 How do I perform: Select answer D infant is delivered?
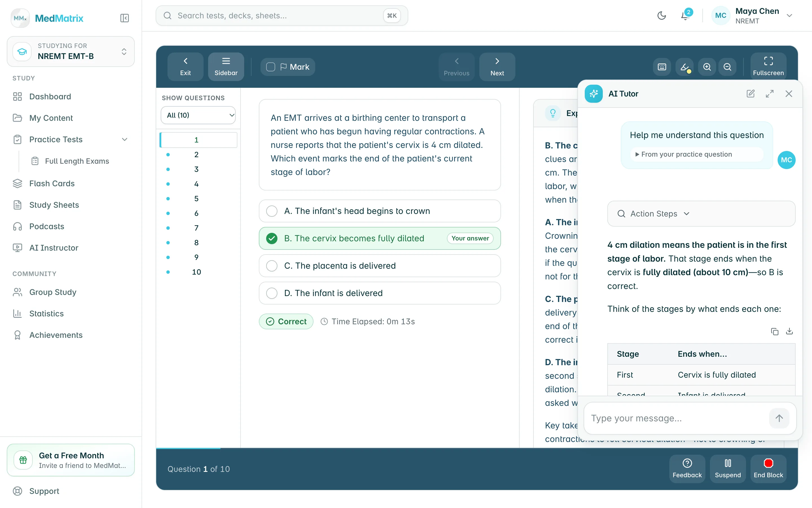coord(380,293)
